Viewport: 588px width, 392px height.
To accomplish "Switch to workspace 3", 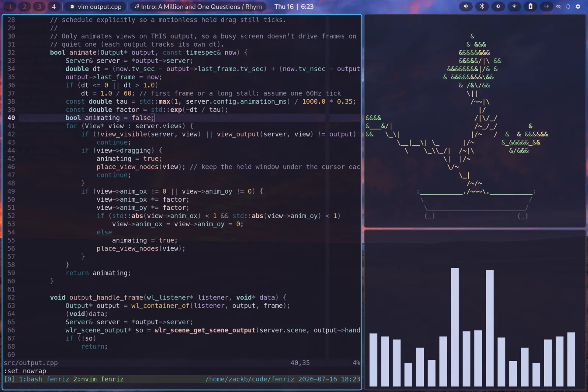I will coord(39,7).
